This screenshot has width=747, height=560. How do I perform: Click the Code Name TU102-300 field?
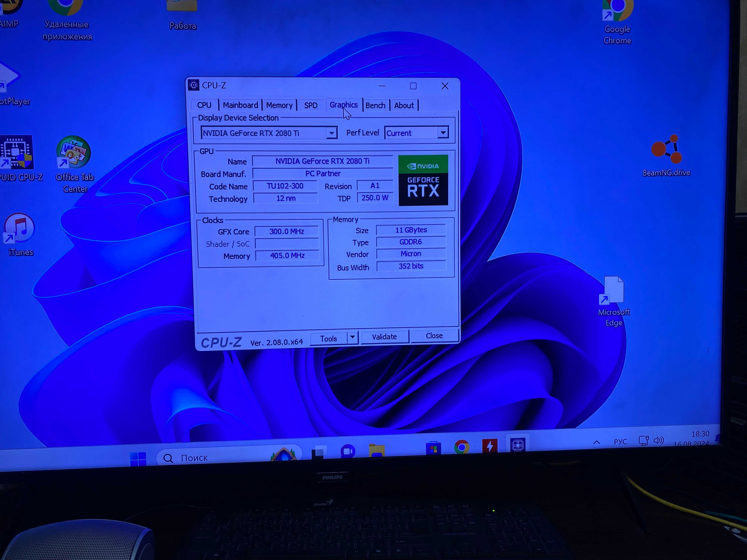pos(285,186)
